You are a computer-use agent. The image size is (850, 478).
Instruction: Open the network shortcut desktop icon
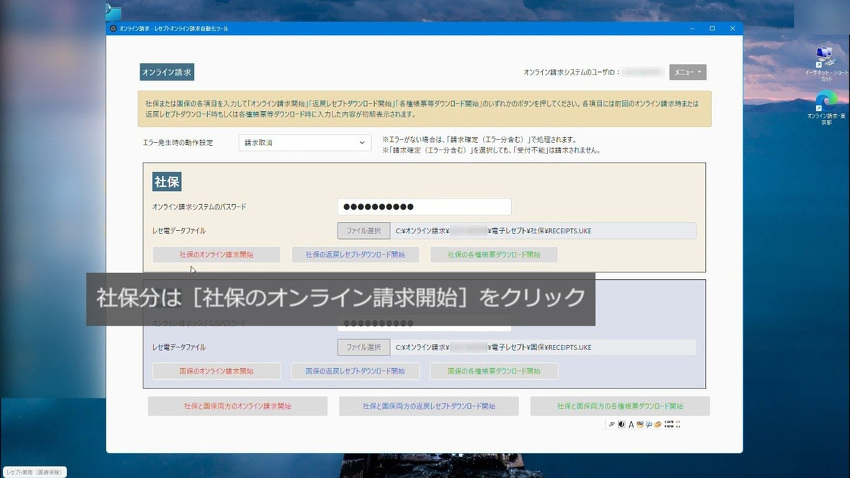(826, 62)
